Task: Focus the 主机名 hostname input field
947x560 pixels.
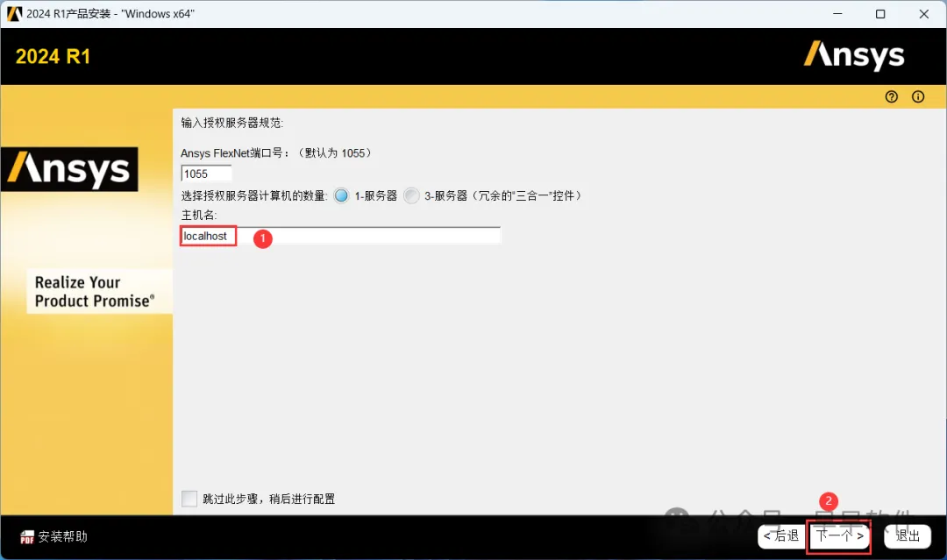Action: [340, 236]
